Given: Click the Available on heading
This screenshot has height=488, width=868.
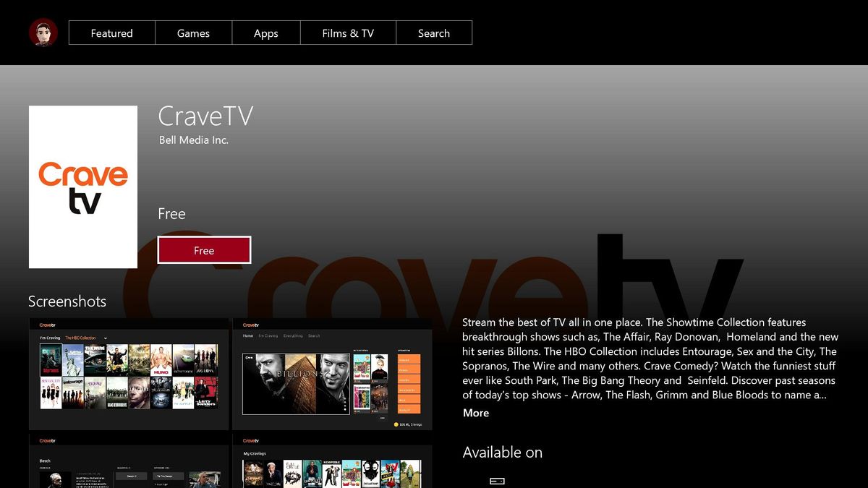Looking at the screenshot, I should pyautogui.click(x=503, y=453).
